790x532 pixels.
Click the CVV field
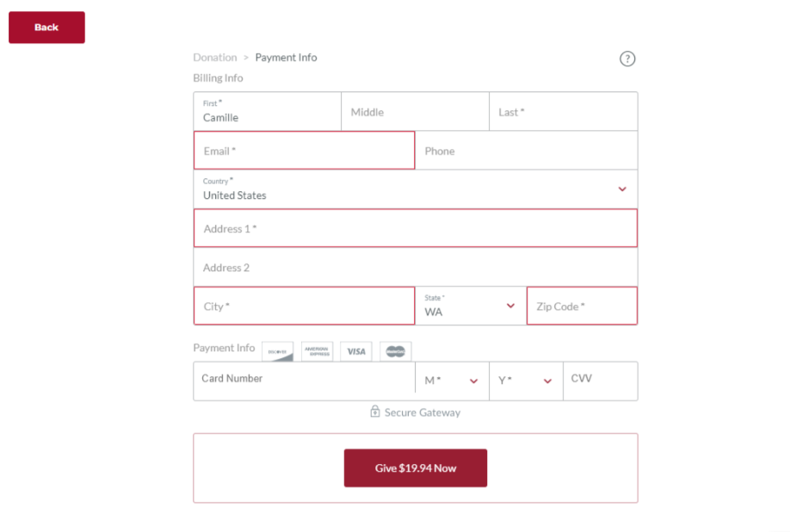point(600,380)
